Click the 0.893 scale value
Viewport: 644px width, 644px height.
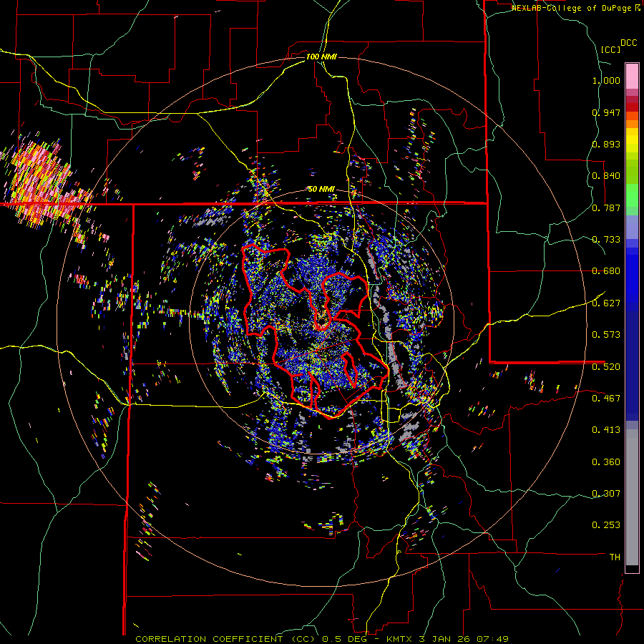coord(606,144)
